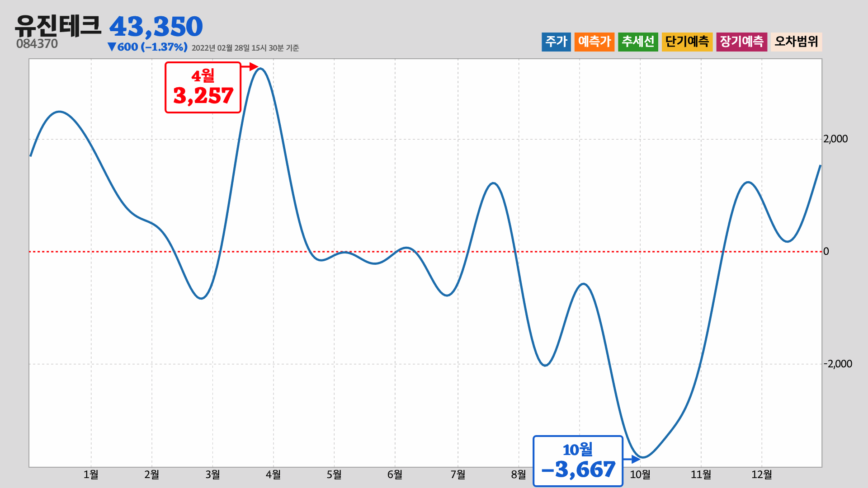
Task: Click the 11월 x-axis label
Action: coord(701,474)
